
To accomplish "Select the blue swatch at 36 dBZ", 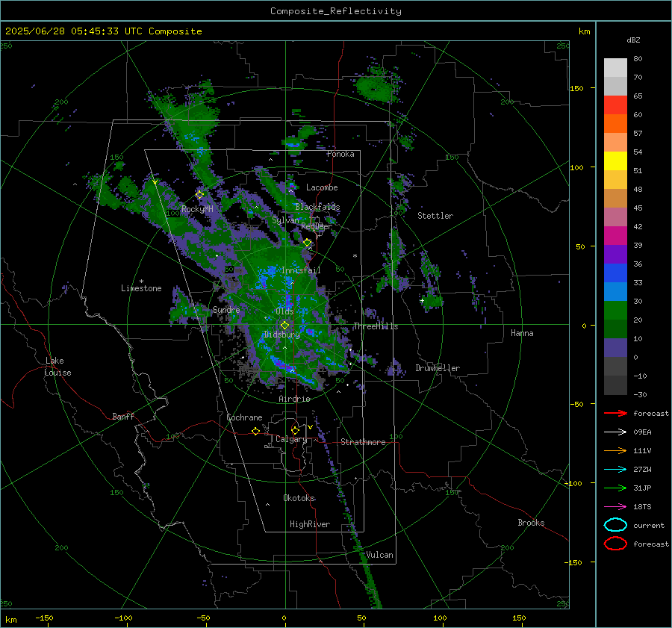I will (x=615, y=273).
